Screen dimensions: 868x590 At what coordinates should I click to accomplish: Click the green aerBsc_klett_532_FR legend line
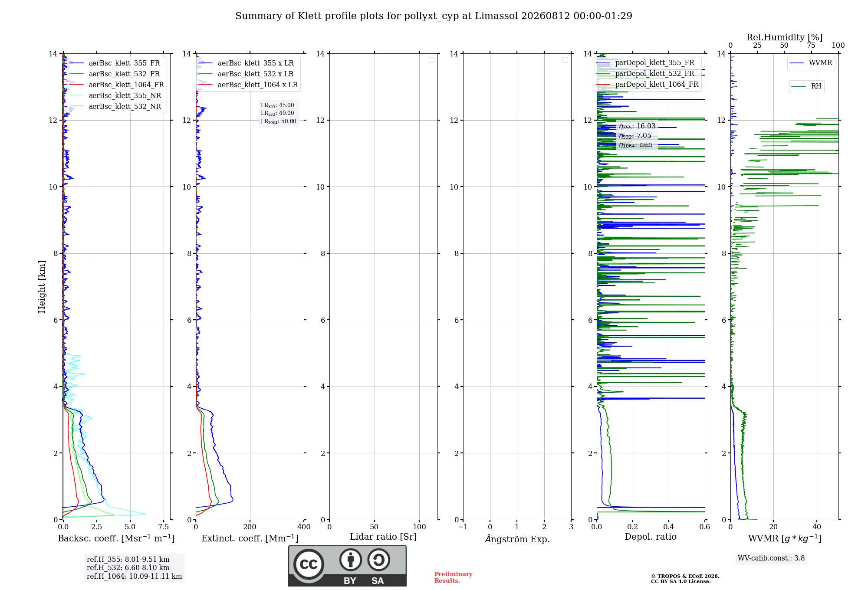coord(77,74)
